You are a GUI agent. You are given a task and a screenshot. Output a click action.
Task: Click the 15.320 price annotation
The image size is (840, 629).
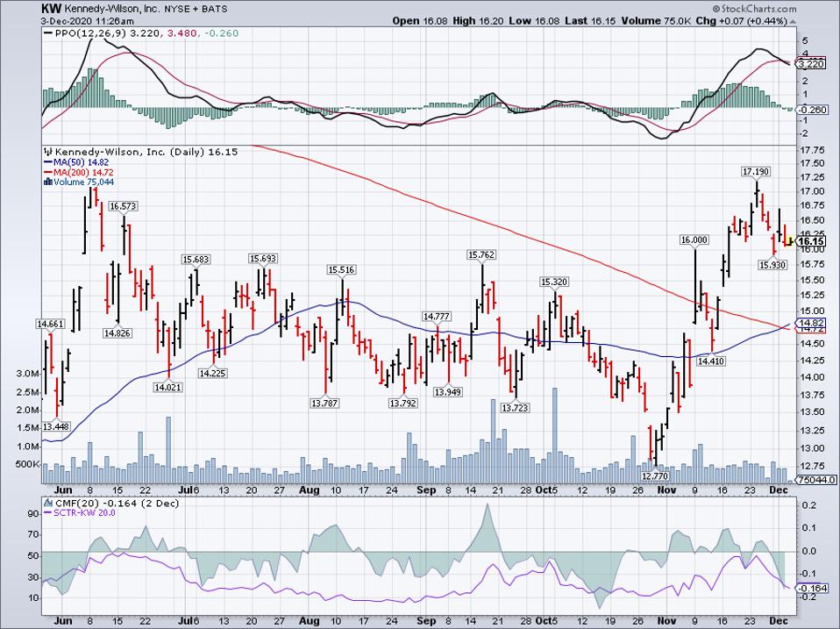click(554, 282)
